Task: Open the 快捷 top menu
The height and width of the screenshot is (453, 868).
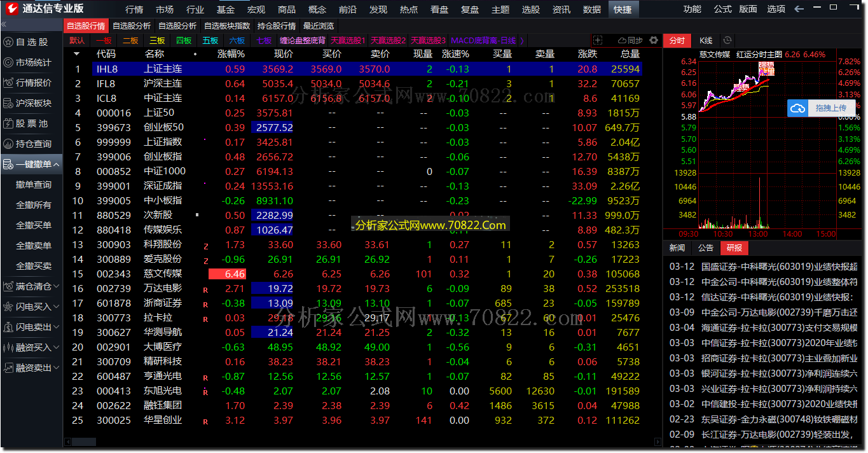Action: 623,9
